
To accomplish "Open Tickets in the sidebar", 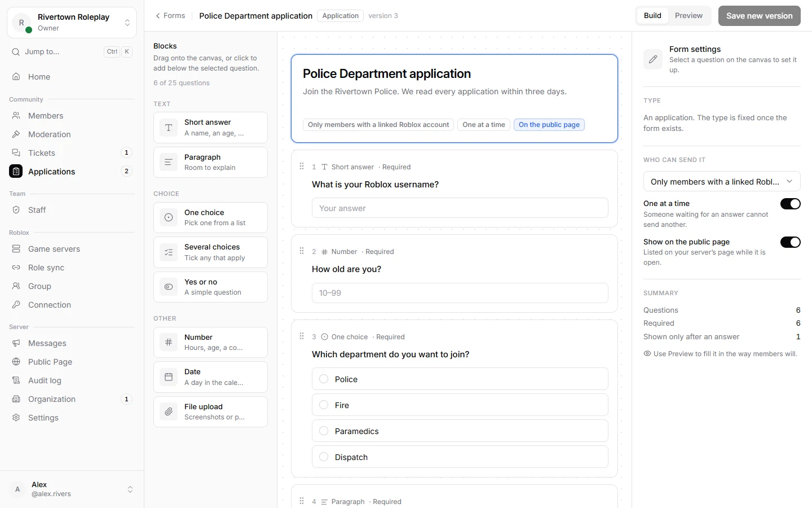I will point(72,153).
